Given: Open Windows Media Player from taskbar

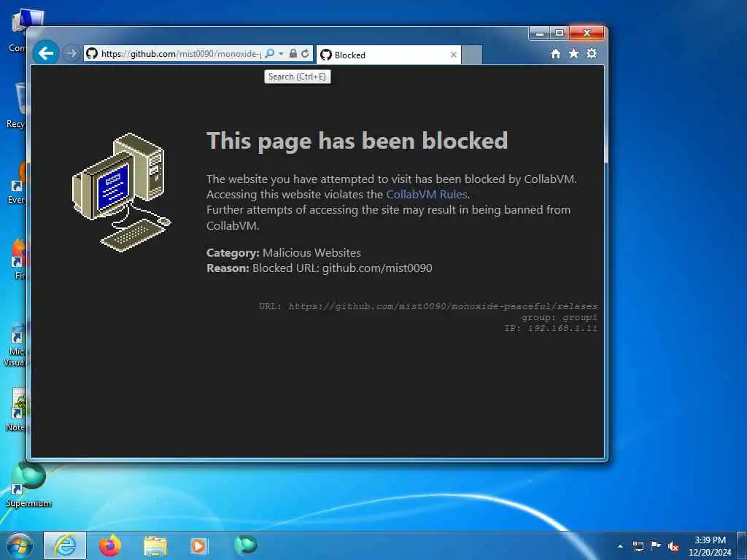Looking at the screenshot, I should pos(199,546).
